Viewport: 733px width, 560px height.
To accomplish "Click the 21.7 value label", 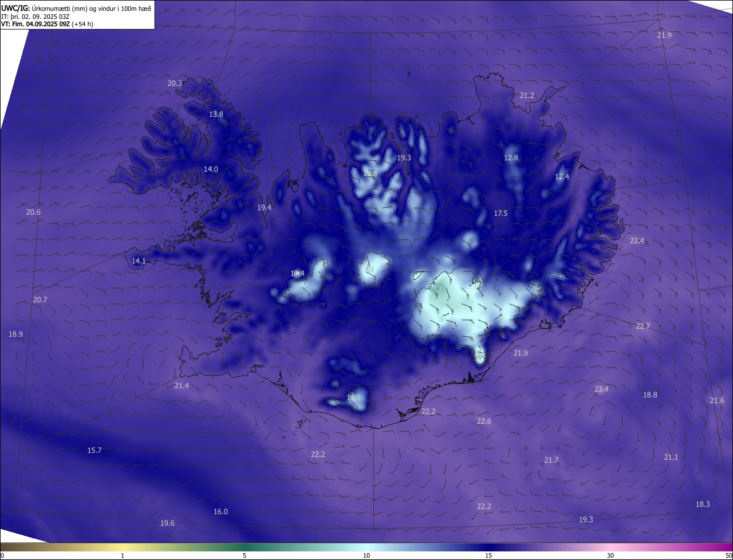I will [x=551, y=460].
